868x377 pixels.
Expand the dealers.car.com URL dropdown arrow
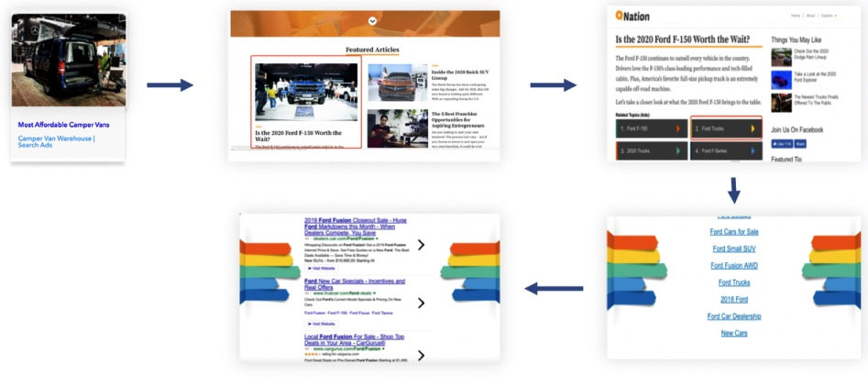pyautogui.click(x=377, y=238)
